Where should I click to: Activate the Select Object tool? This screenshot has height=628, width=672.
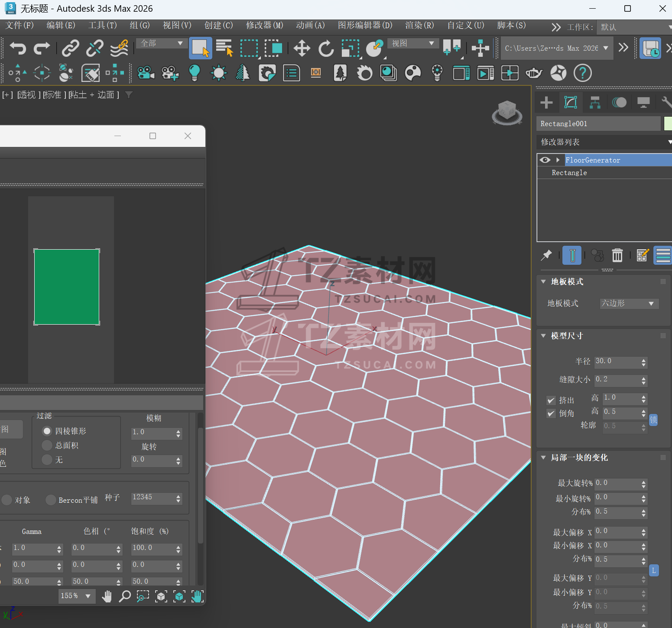tap(201, 48)
